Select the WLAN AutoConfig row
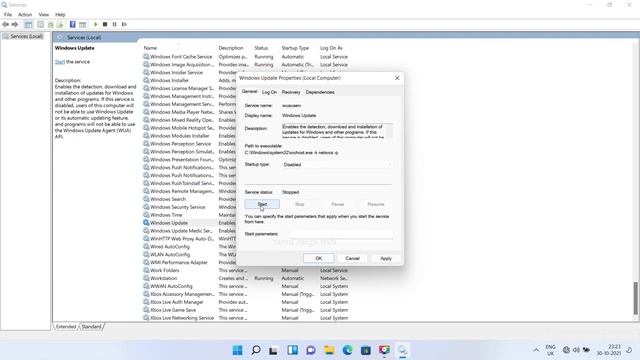Image resolution: width=640 pixels, height=360 pixels. coord(170,255)
